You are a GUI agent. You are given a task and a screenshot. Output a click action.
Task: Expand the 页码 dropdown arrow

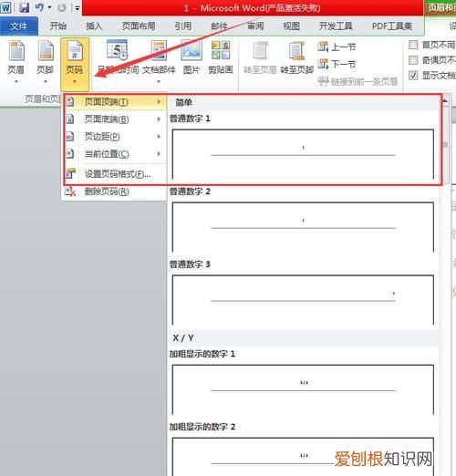pos(75,81)
